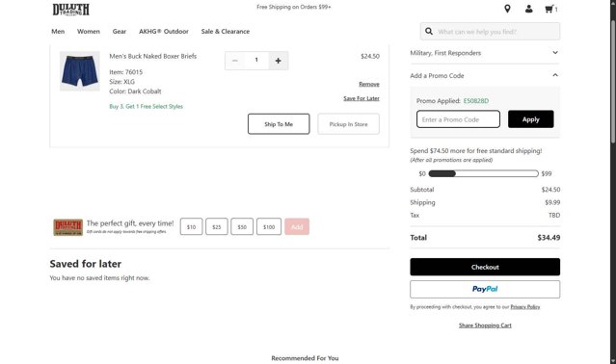The image size is (616, 364).
Task: Open the Women menu
Action: [x=89, y=32]
